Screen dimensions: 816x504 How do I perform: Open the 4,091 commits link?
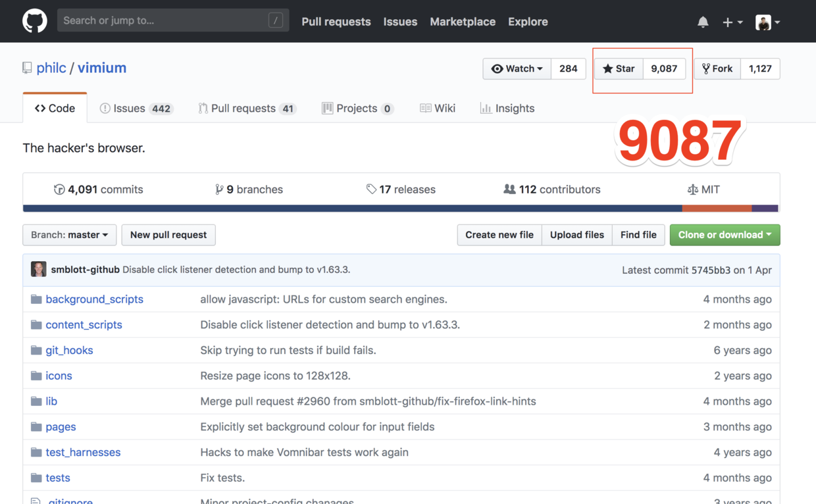[x=99, y=189]
